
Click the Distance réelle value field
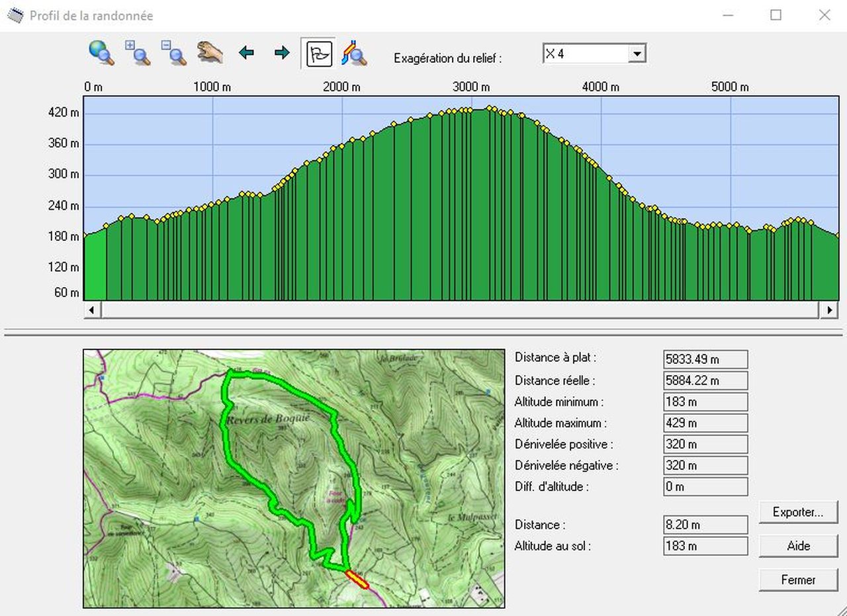(705, 380)
